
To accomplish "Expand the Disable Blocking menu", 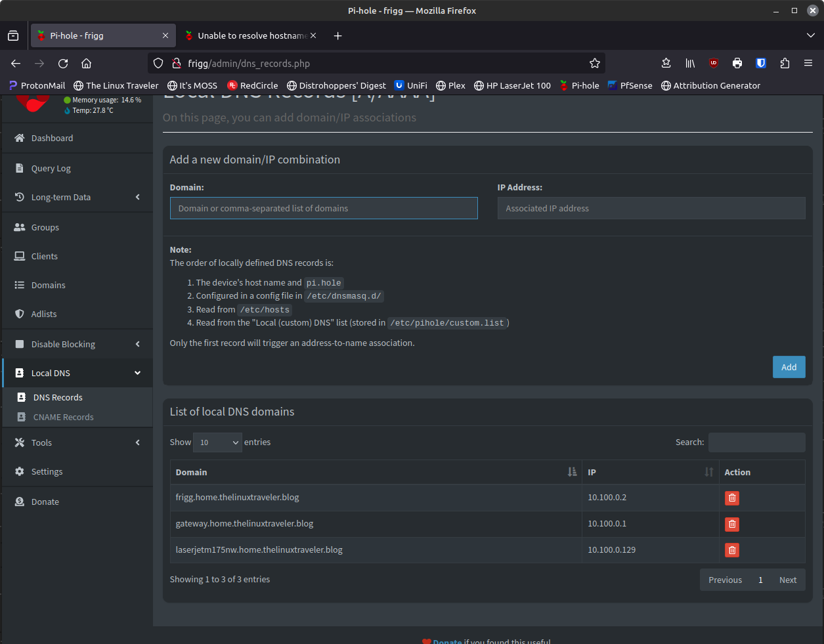I will tap(77, 345).
